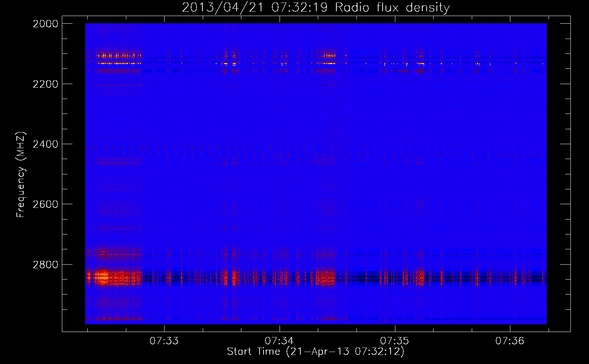Screen dimensions: 589x364
Task: Click the plot title 'Radio flux density'
Action: click(x=392, y=8)
